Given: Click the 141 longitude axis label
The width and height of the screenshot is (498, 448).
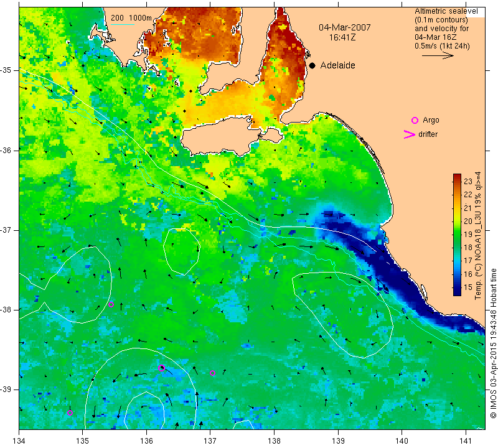Looking at the screenshot, I should tap(466, 441).
